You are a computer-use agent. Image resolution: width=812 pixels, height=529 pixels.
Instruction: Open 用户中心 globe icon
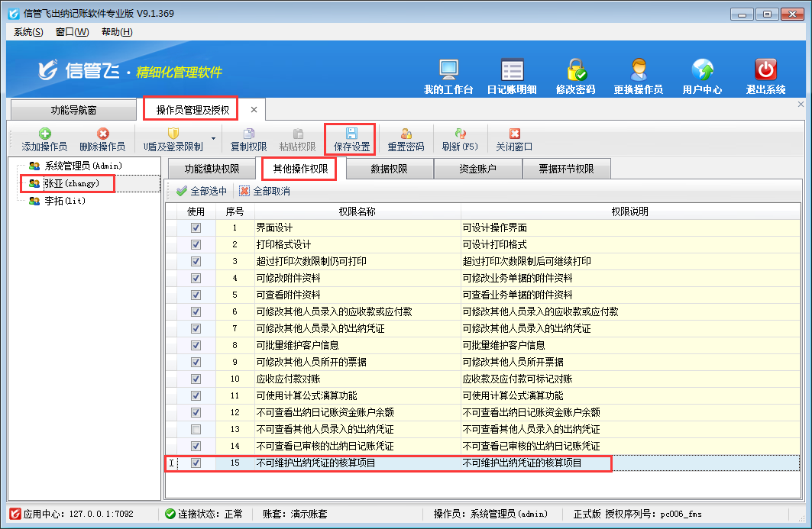click(x=702, y=70)
